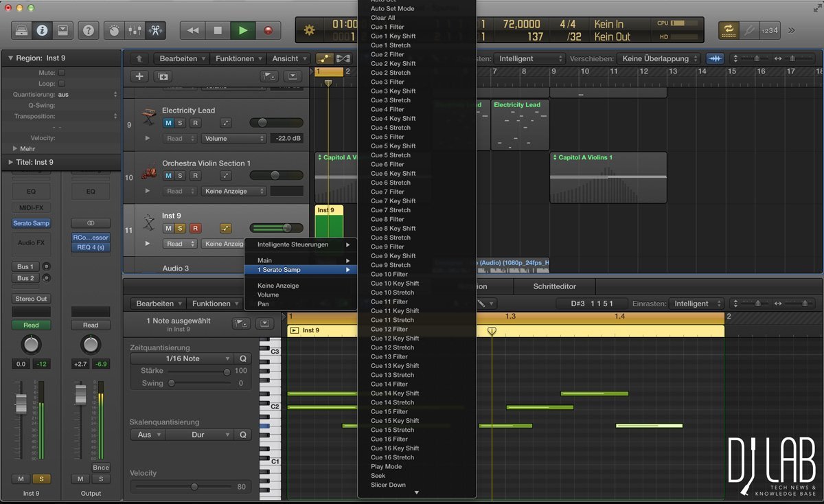This screenshot has height=504, width=824.
Task: Open the Library panel icon
Action: [x=22, y=30]
